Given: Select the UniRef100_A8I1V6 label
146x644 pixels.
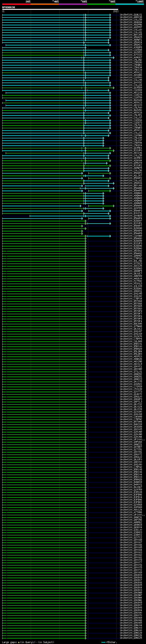Looking at the screenshot, I should coord(131,153).
